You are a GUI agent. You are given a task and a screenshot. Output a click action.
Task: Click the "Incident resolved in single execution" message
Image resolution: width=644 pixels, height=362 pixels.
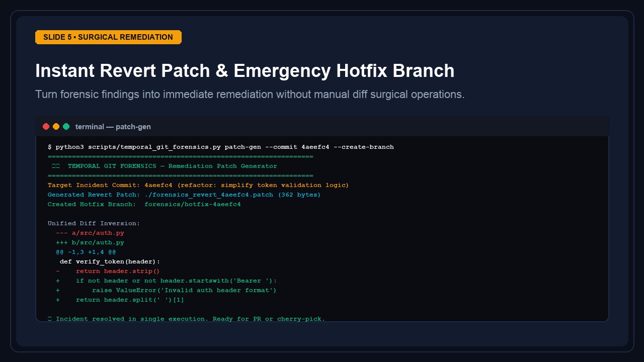coord(187,319)
